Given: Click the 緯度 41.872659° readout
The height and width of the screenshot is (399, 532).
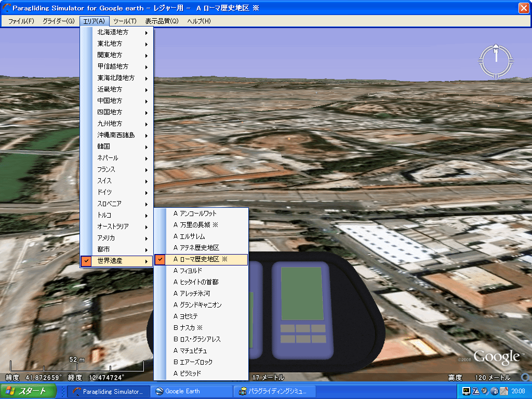Looking at the screenshot, I should click(34, 377).
